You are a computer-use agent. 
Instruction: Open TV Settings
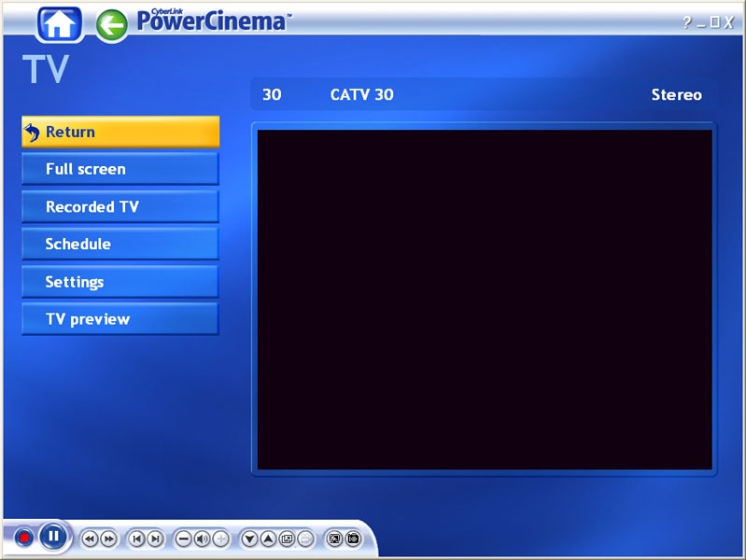pyautogui.click(x=120, y=282)
